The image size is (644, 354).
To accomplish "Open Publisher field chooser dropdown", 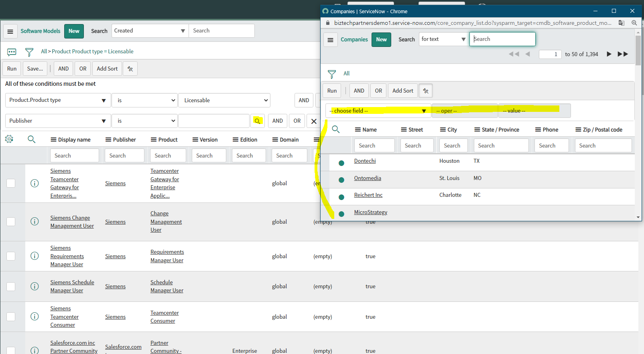I will tap(58, 121).
